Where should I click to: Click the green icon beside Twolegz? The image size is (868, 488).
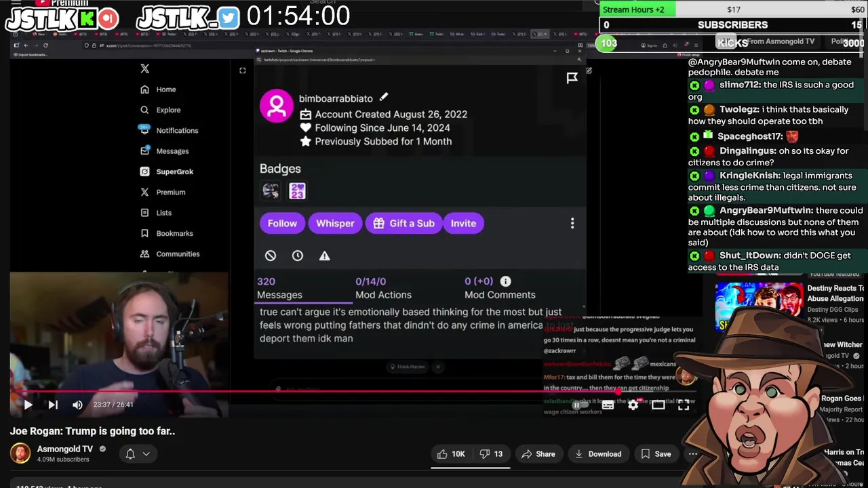pyautogui.click(x=694, y=110)
